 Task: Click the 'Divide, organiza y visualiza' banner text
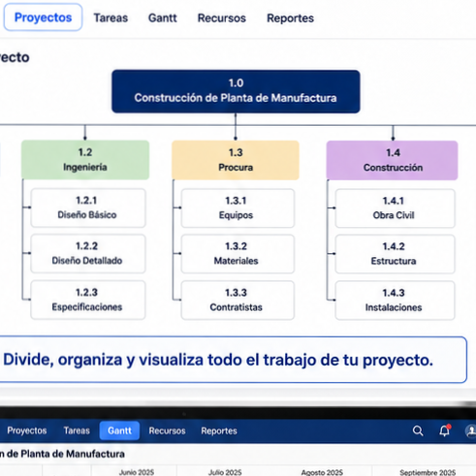[x=218, y=360]
